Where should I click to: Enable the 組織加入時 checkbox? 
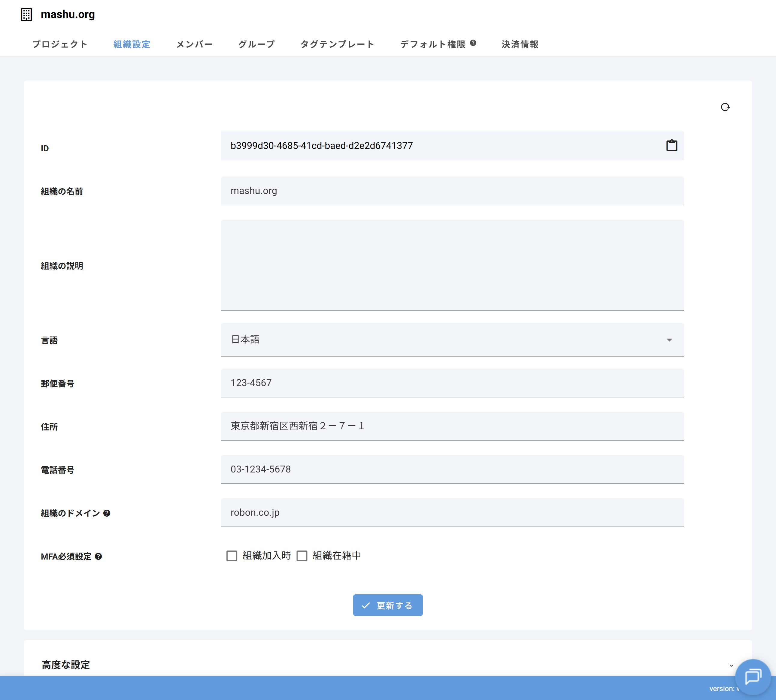(232, 556)
